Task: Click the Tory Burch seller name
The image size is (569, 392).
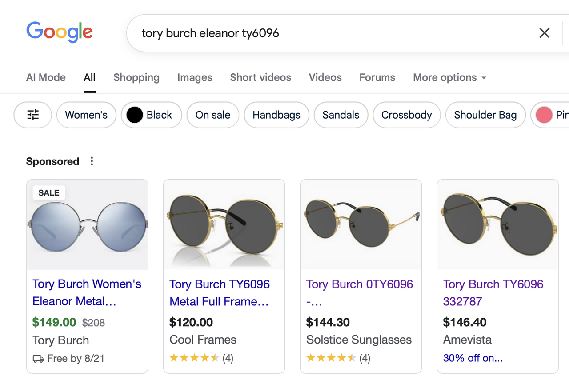Action: point(61,340)
